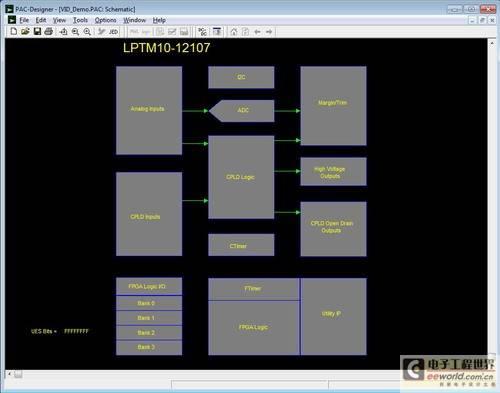Screen dimensions: 500x393
Task: Open the Window menu
Action: tap(135, 20)
